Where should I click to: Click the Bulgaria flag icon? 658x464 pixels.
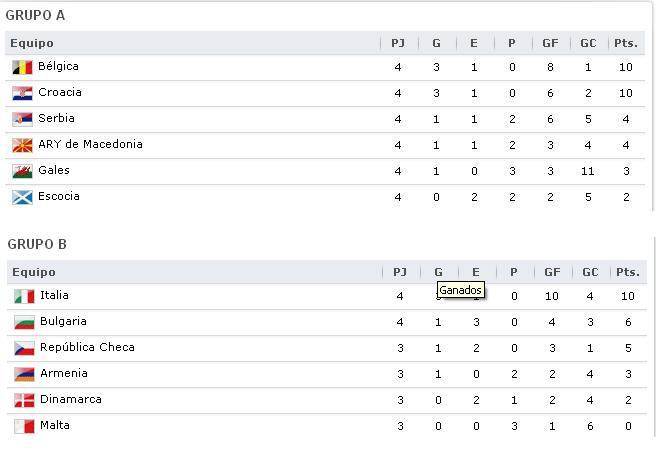[24, 322]
